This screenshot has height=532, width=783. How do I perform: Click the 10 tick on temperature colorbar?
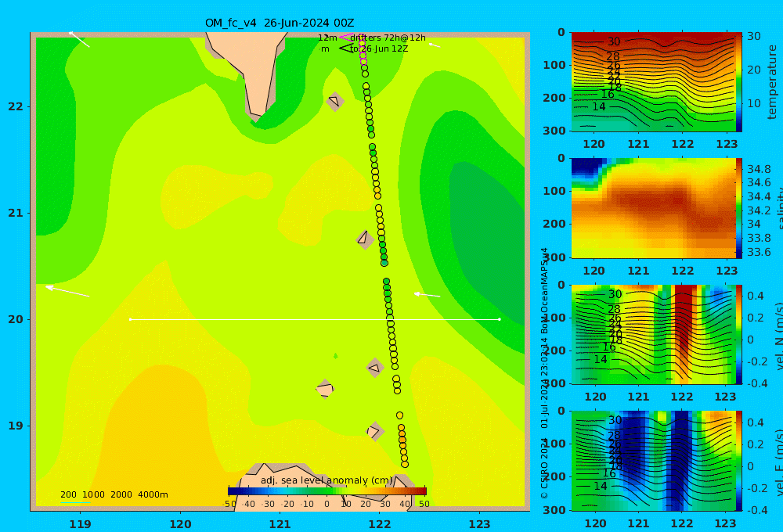tap(753, 104)
